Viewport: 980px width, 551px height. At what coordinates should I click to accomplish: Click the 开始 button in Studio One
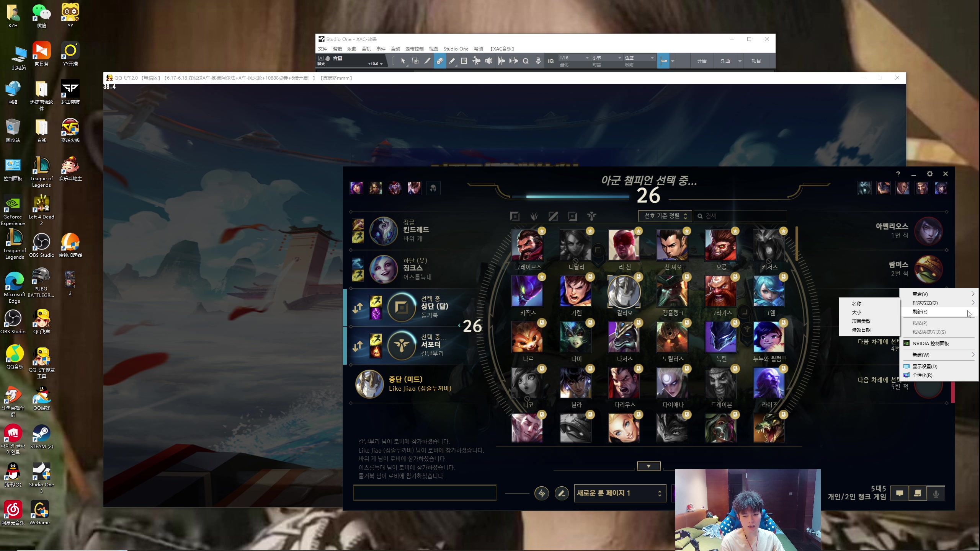click(702, 61)
